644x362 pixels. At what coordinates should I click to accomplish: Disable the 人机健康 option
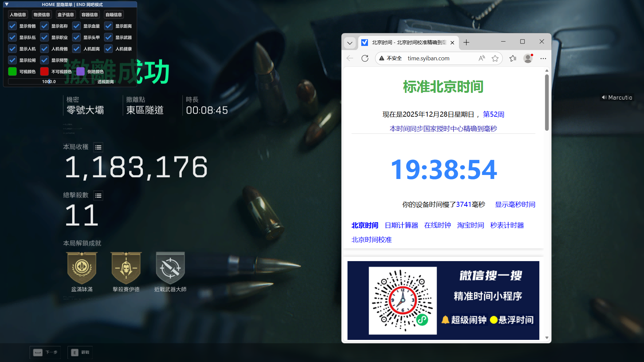point(108,49)
